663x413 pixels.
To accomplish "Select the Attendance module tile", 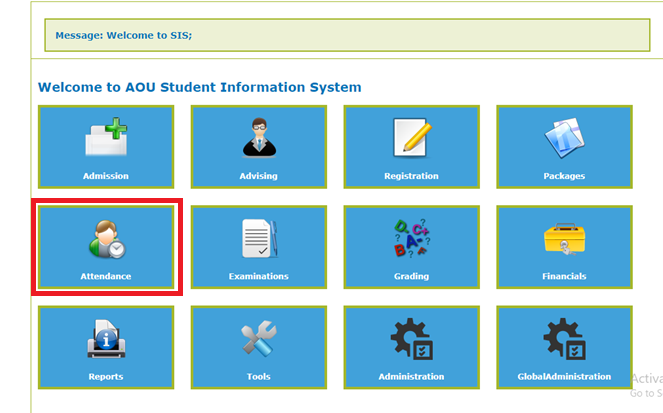I will pos(106,247).
